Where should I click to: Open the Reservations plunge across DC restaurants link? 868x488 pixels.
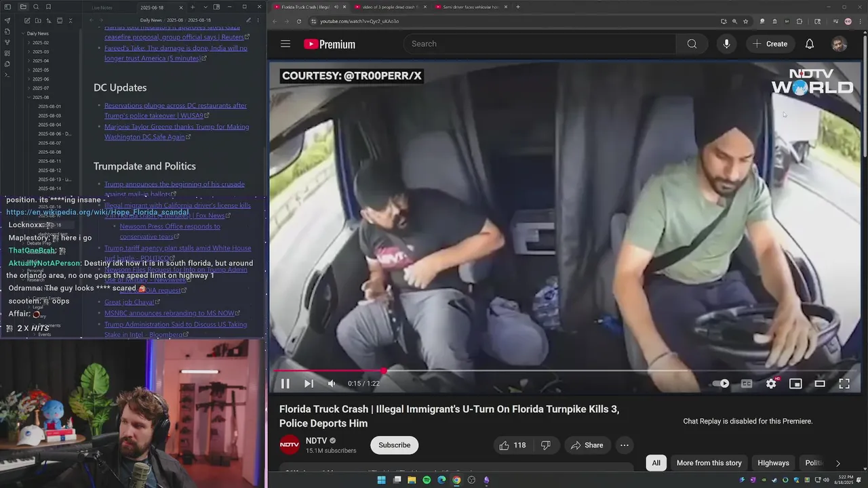coord(176,110)
